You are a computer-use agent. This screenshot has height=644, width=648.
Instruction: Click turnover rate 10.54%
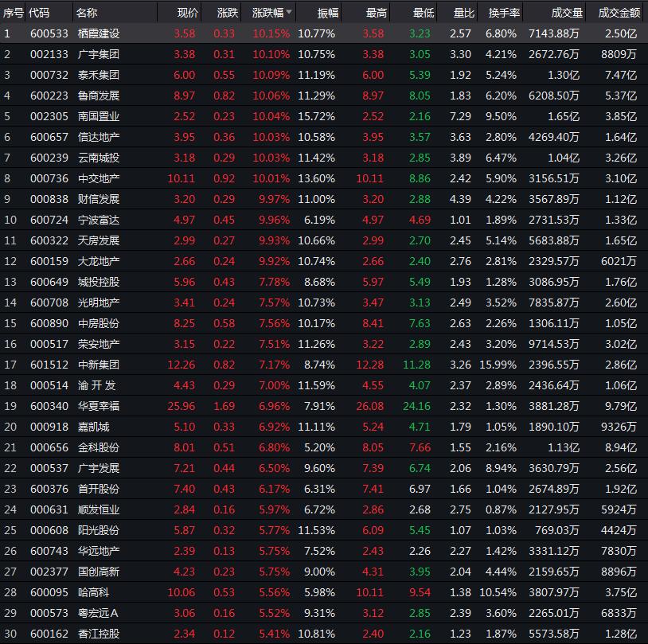point(498,592)
